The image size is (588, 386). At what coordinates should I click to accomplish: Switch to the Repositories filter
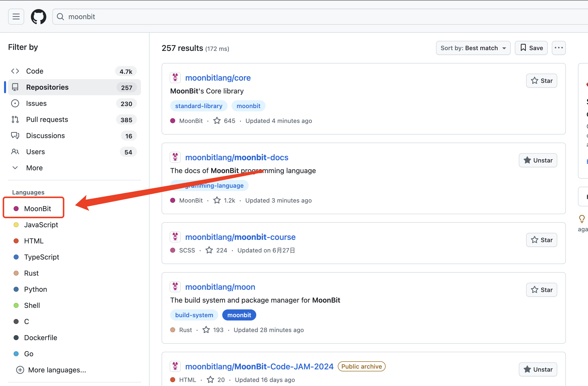pyautogui.click(x=47, y=87)
